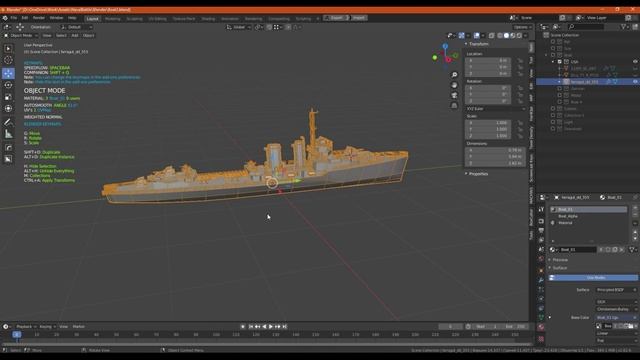Toggle Ugo collection exclude checkbox

coord(560,62)
